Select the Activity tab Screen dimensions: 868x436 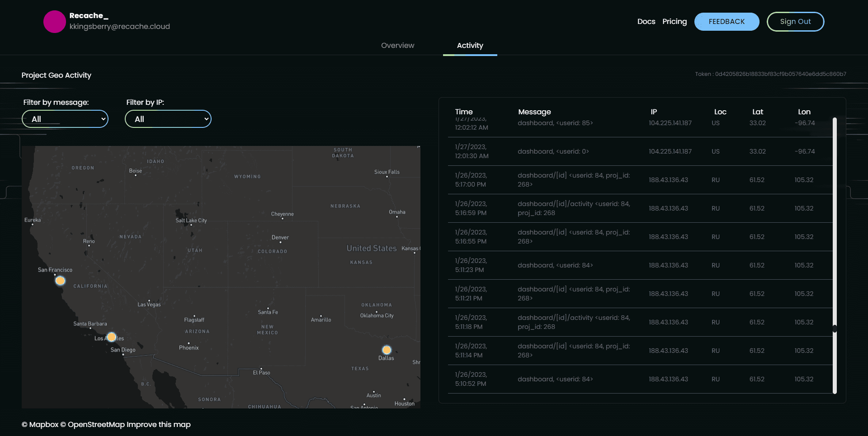tap(470, 46)
